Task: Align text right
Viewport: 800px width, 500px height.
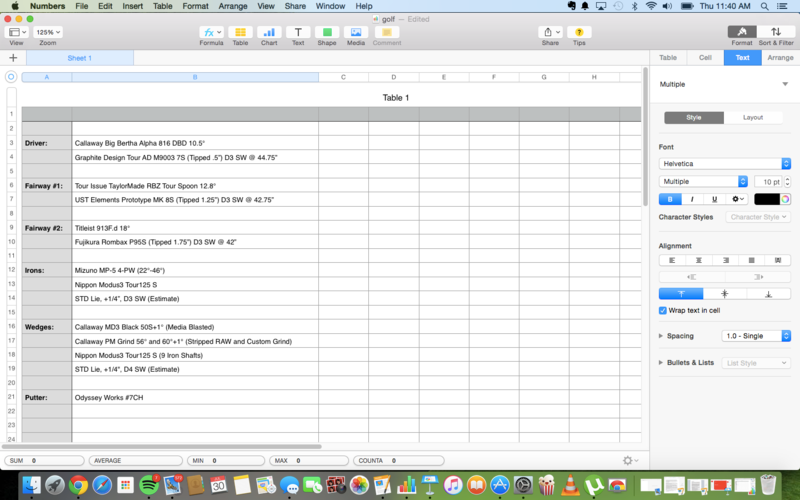Action: click(x=725, y=260)
